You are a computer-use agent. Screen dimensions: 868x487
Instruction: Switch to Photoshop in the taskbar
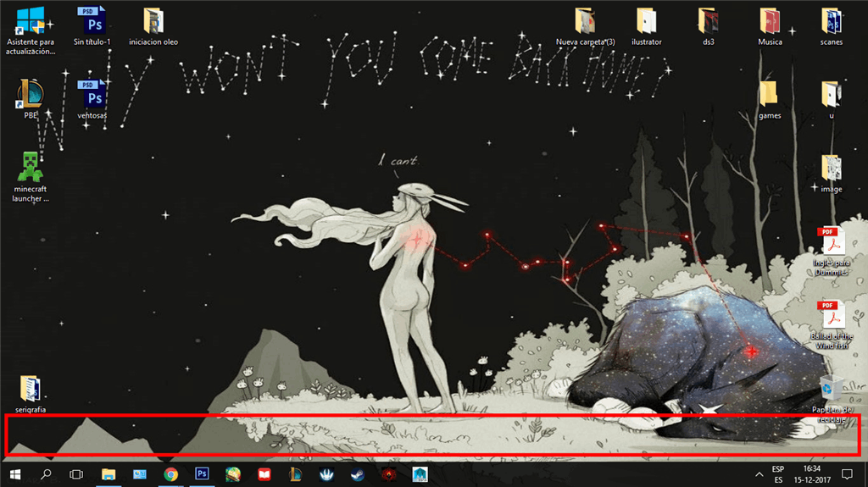pyautogui.click(x=202, y=474)
